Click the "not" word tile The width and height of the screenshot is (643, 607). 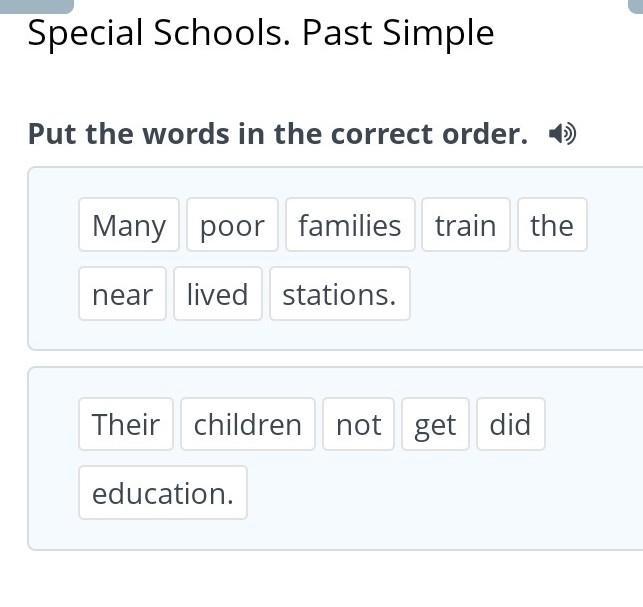358,424
